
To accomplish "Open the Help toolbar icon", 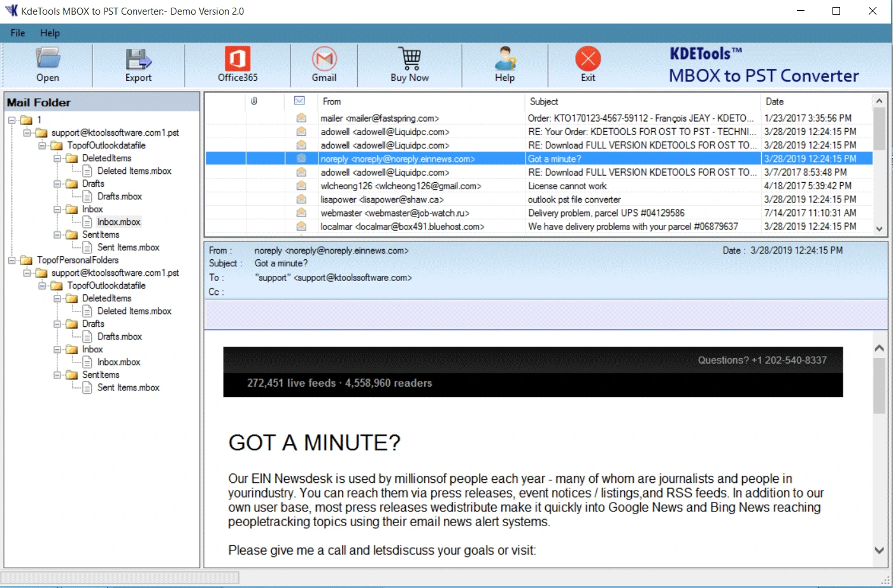I will tap(505, 59).
